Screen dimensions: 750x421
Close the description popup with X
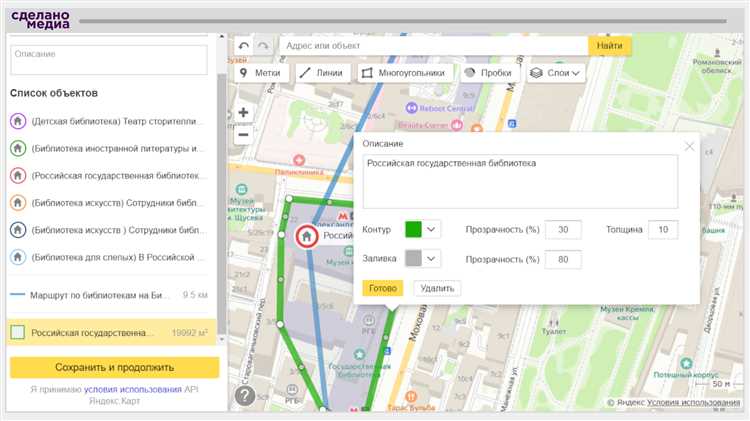tap(689, 146)
